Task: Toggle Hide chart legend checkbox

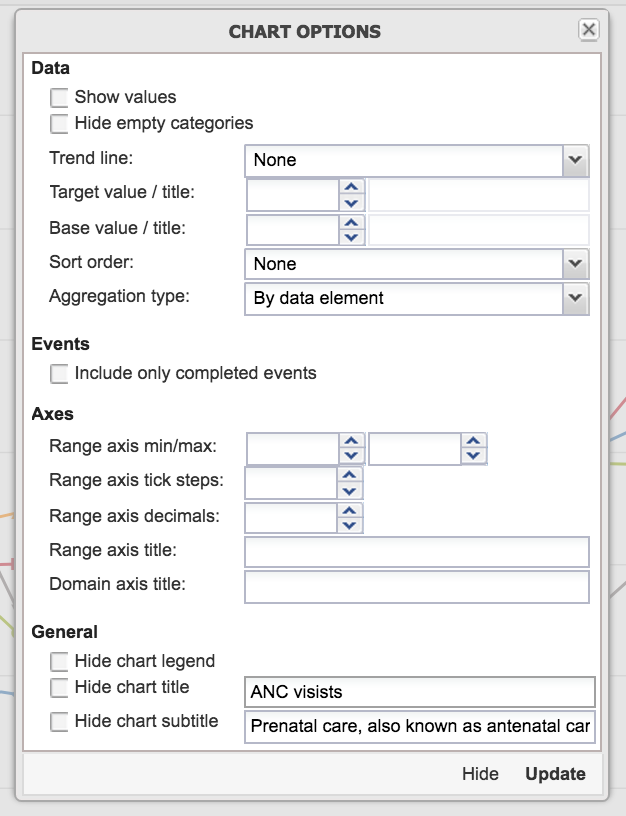Action: [x=60, y=661]
